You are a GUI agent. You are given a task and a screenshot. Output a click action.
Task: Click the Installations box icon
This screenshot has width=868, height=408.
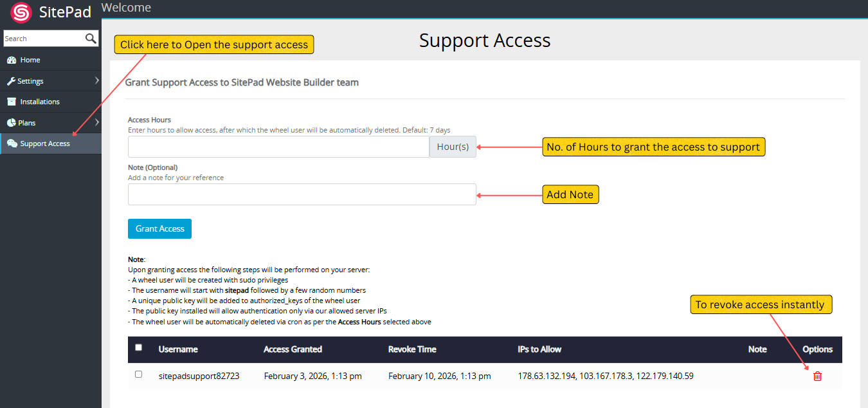point(12,102)
